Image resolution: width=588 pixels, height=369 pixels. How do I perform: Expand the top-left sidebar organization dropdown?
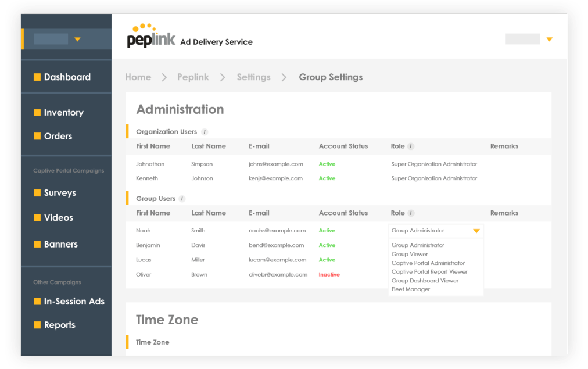coord(77,40)
